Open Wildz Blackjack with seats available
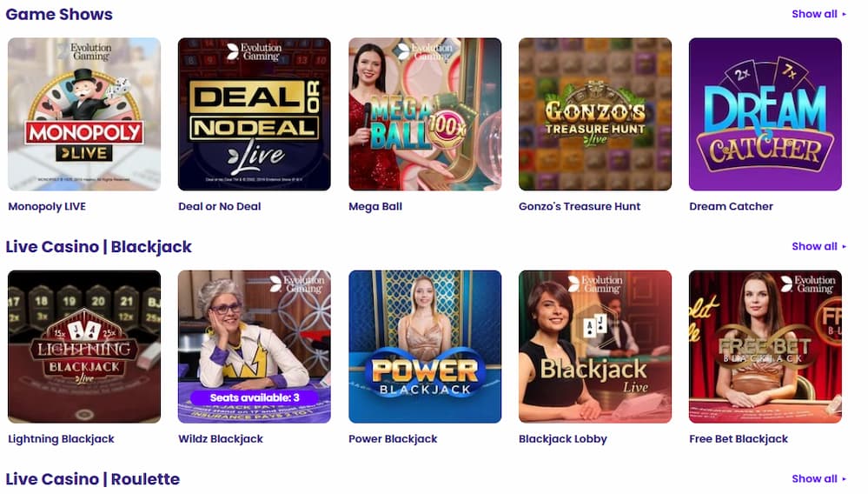The width and height of the screenshot is (868, 494). (x=255, y=347)
